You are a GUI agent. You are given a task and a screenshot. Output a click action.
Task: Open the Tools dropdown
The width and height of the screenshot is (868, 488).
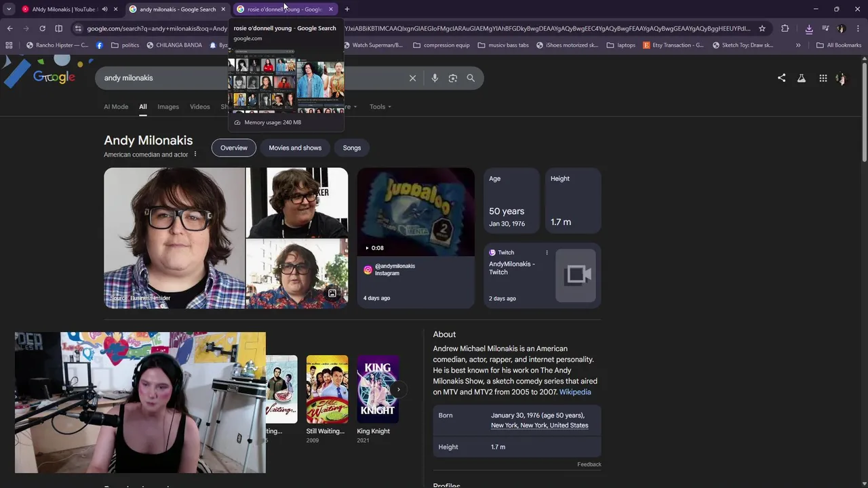[380, 106]
